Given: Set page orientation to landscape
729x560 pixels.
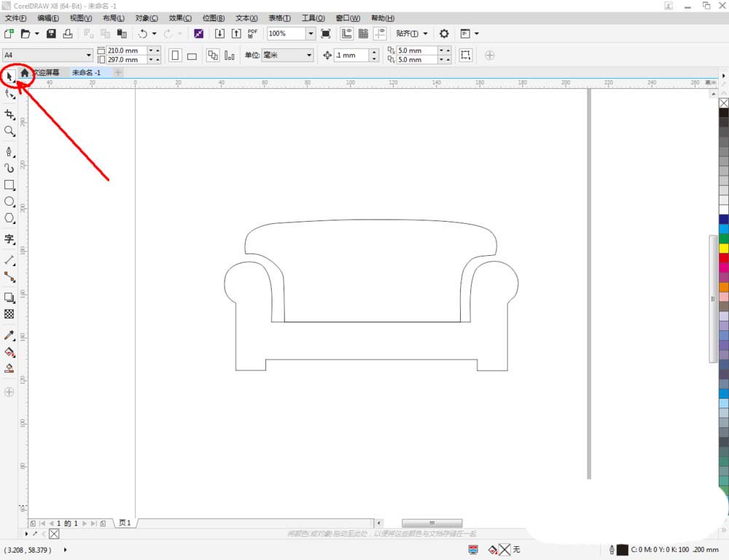Looking at the screenshot, I should tap(192, 56).
